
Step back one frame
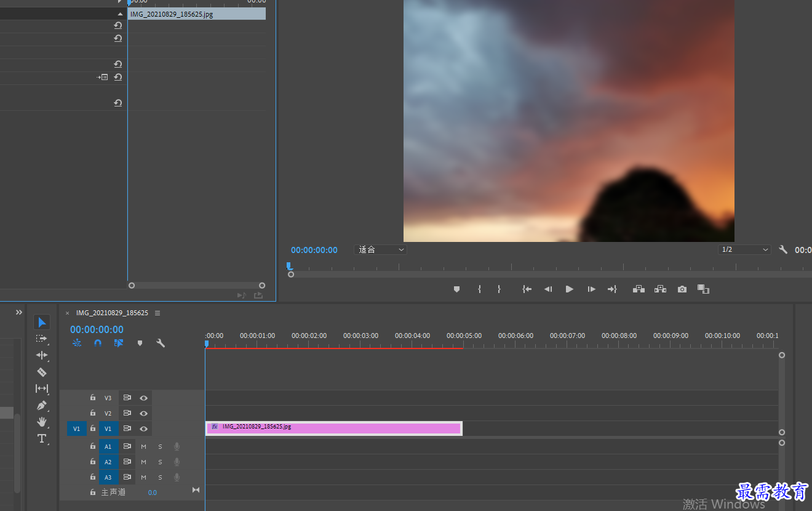(x=548, y=289)
